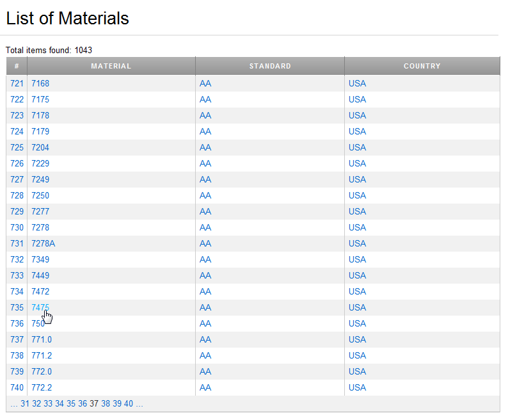Screen dimensions: 508x420
Task: Go to page 36
Action: [x=83, y=403]
